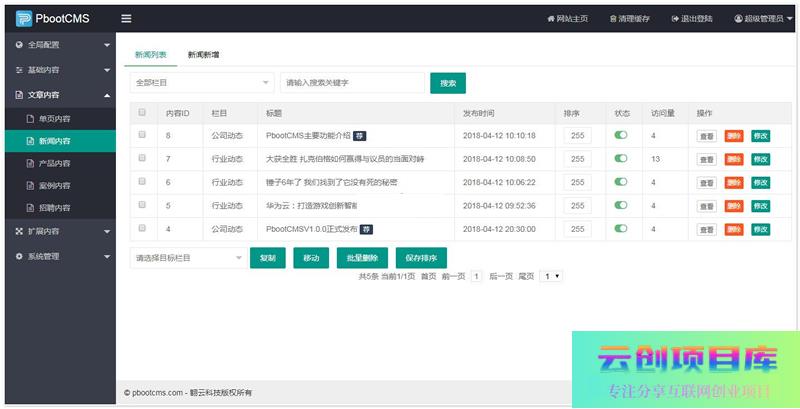The width and height of the screenshot is (800, 409).
Task: Toggle status switch for content ID 7
Action: coord(621,159)
